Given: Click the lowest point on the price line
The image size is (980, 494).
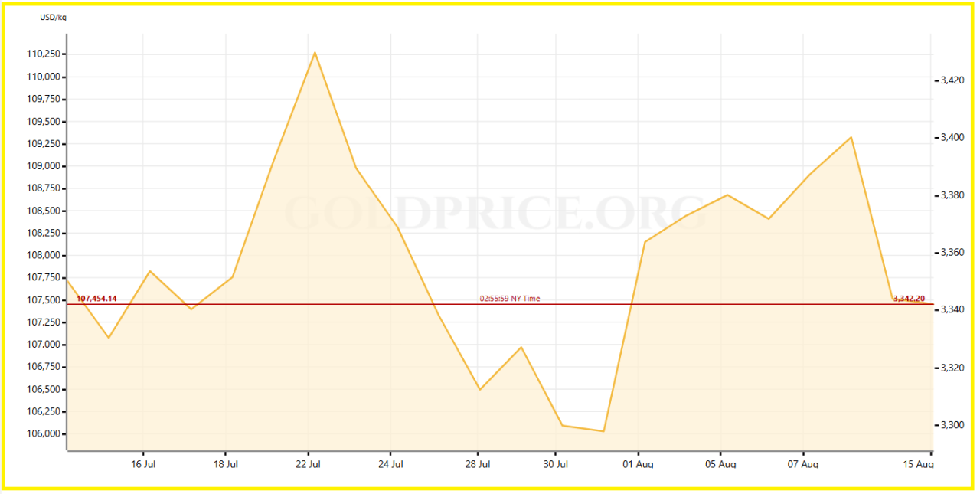Looking at the screenshot, I should 603,431.
